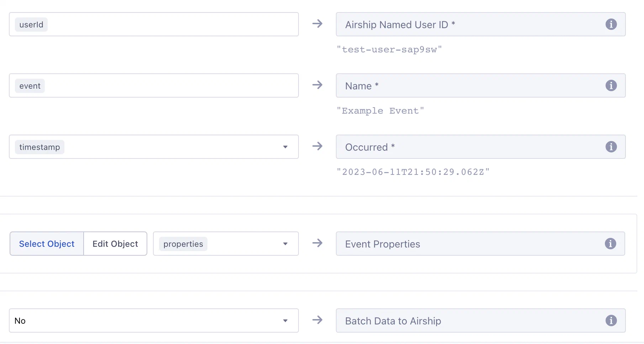Expand the properties dropdown
644x344 pixels.
coord(285,244)
